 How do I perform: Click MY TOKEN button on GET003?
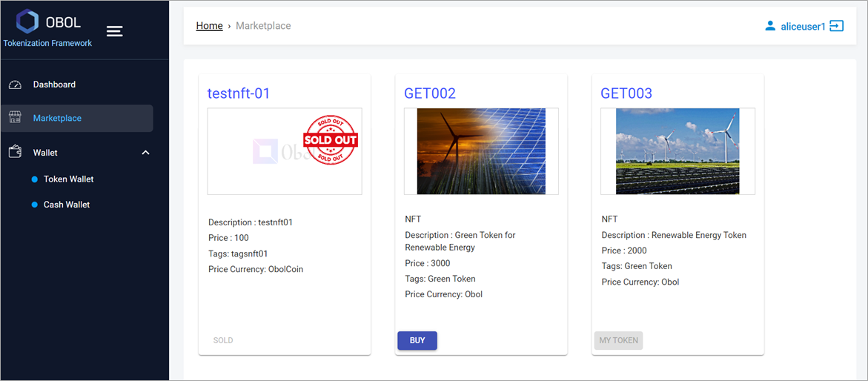pyautogui.click(x=618, y=340)
